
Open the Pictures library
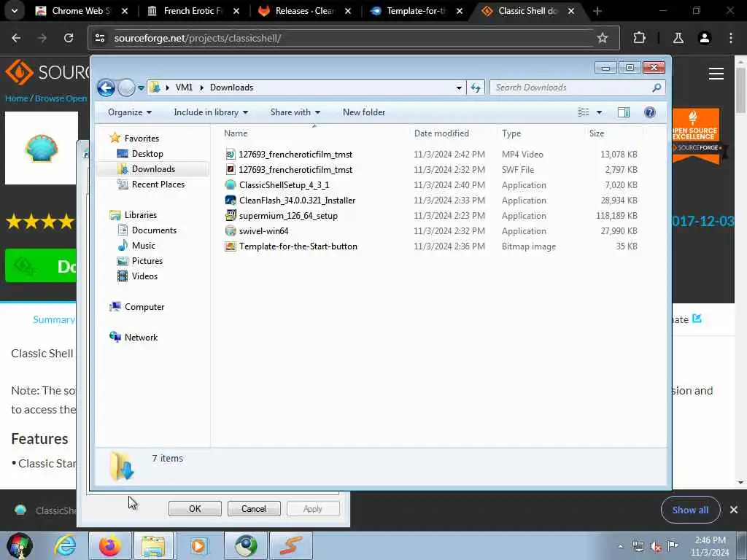[147, 261]
